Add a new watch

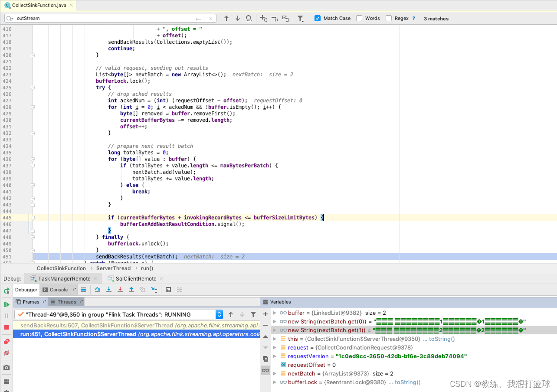[x=265, y=314]
